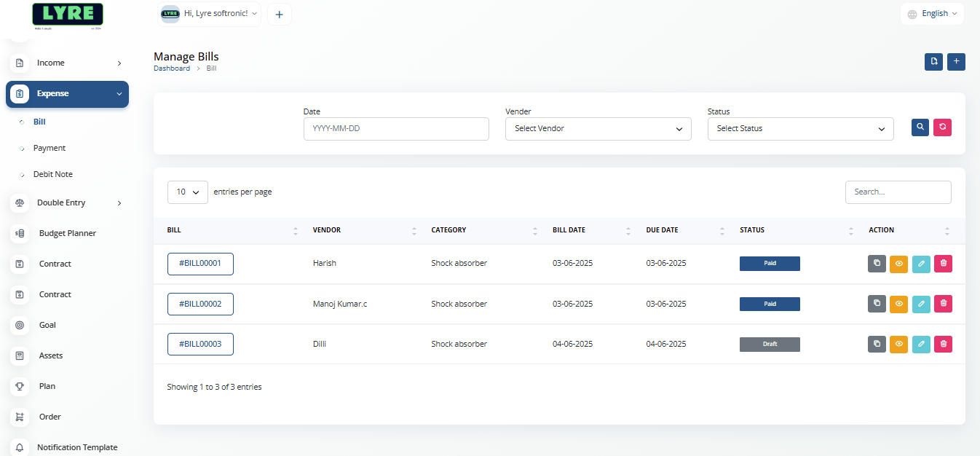980x456 pixels.
Task: Click the blue search filter icon
Action: 920,127
